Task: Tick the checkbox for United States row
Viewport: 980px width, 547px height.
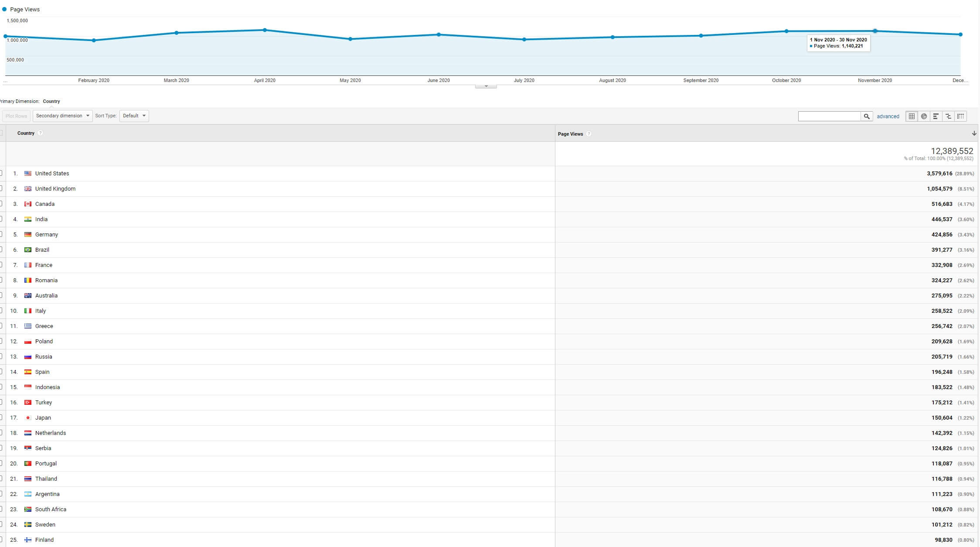Action: click(1, 173)
